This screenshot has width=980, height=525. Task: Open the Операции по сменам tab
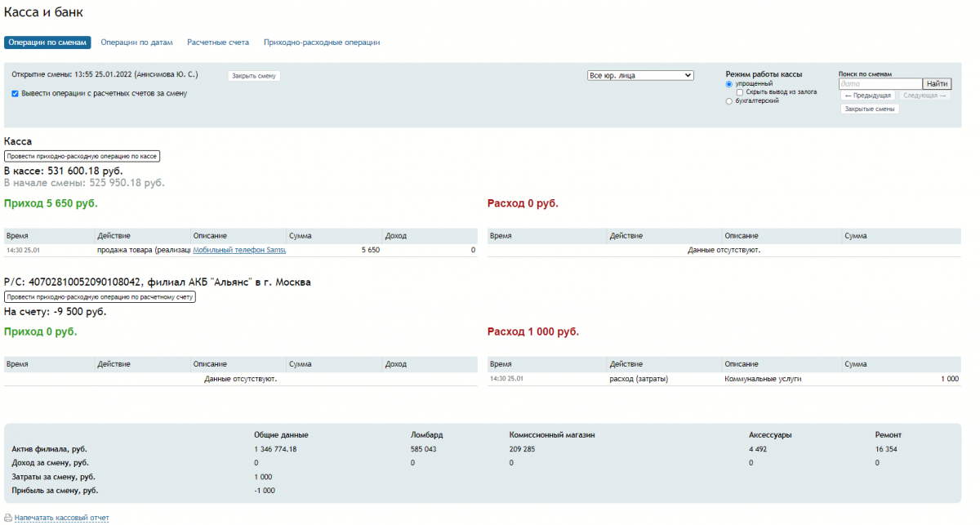click(x=47, y=42)
